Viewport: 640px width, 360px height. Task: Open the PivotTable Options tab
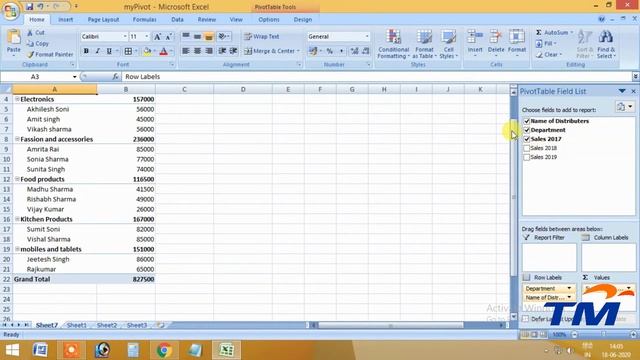pos(269,20)
